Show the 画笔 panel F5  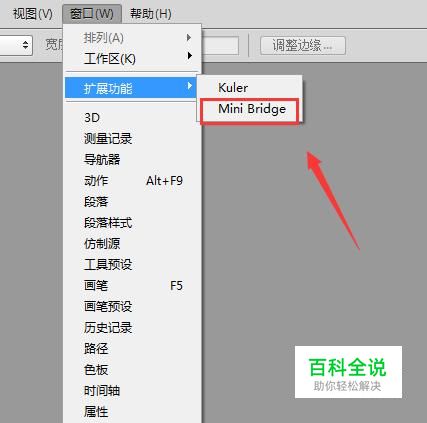tap(133, 286)
